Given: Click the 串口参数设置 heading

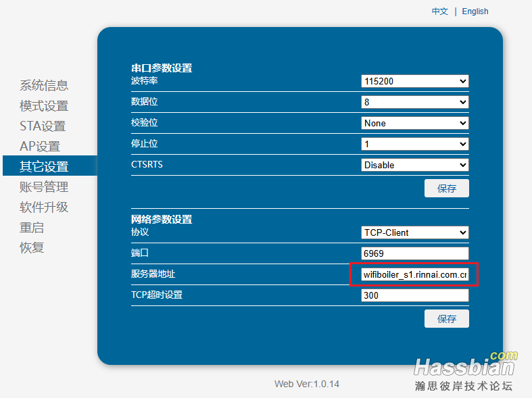Looking at the screenshot, I should 162,68.
